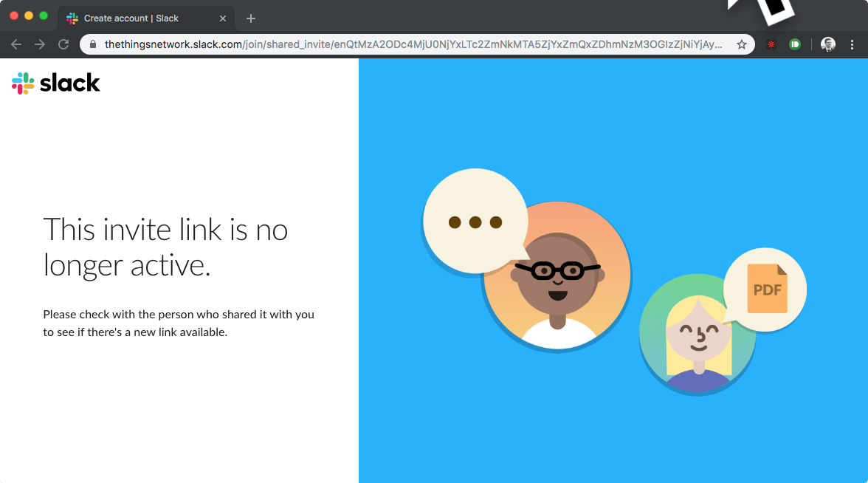The width and height of the screenshot is (868, 483).
Task: Open Chrome's three-dot menu
Action: point(852,44)
